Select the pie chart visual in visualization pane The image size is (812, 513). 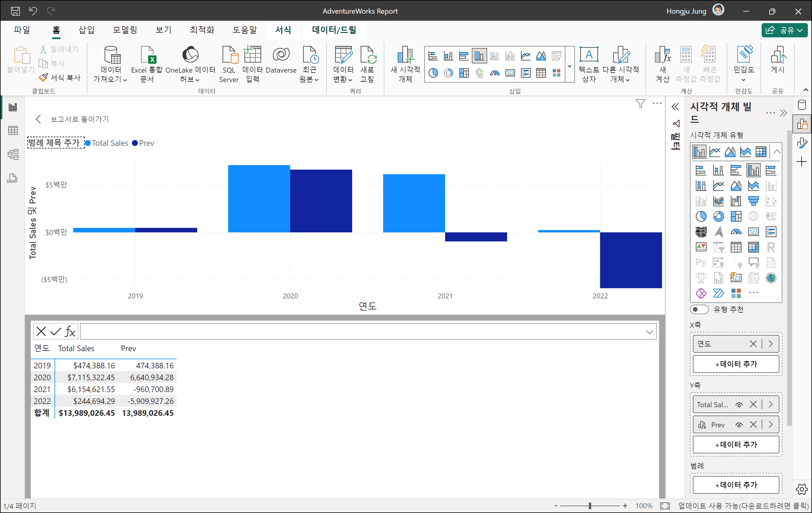click(x=701, y=216)
